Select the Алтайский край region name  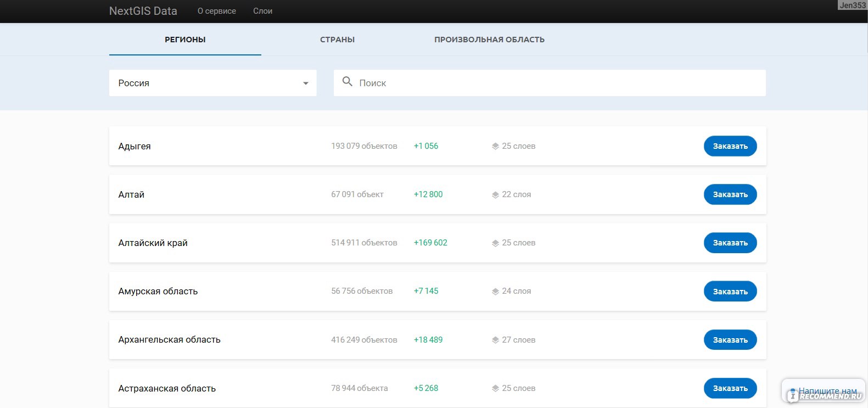pos(153,243)
